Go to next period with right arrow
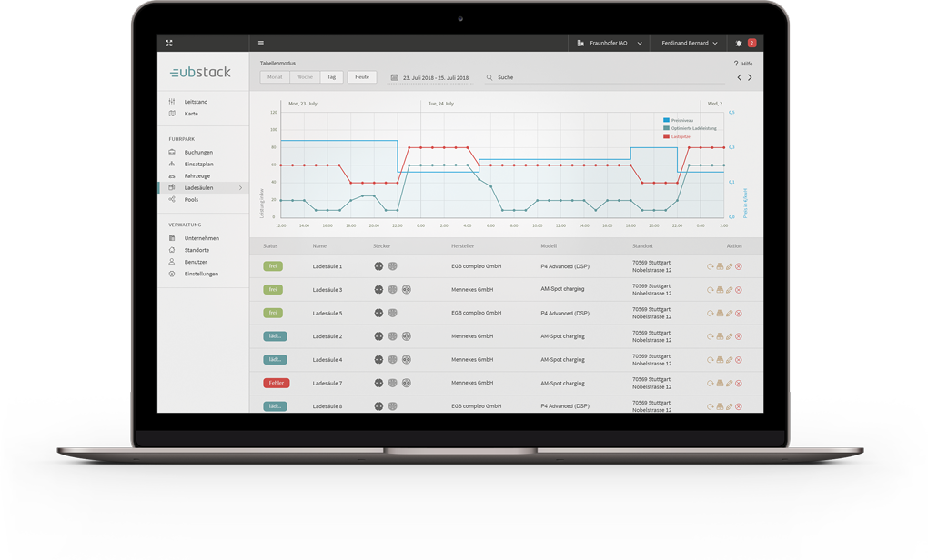 tap(750, 77)
